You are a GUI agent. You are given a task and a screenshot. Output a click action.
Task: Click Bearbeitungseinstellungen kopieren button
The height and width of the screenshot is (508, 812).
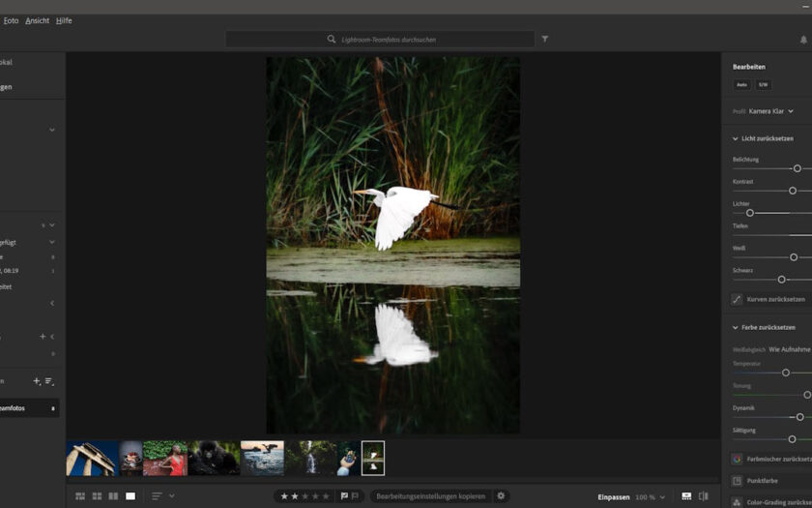click(x=431, y=496)
